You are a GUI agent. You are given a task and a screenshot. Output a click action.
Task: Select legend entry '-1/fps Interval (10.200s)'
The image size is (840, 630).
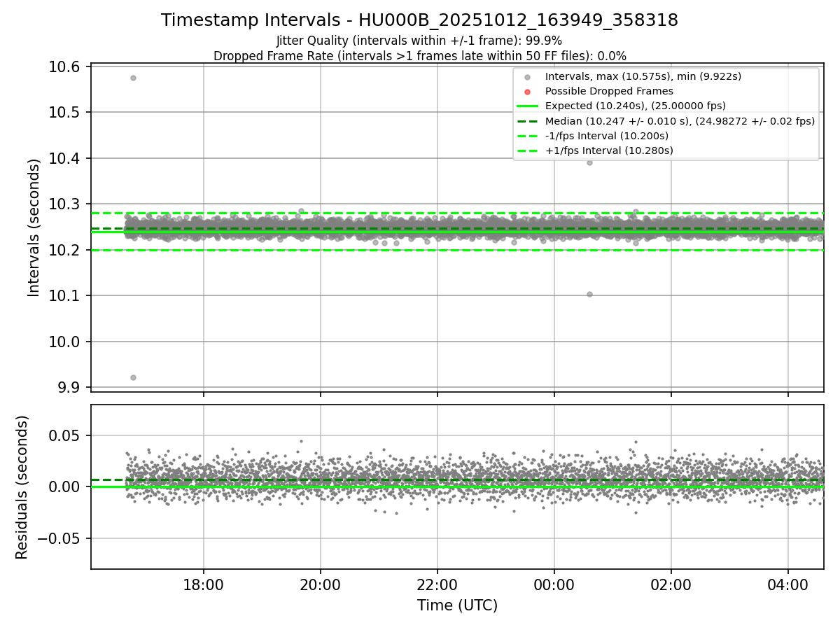[607, 136]
